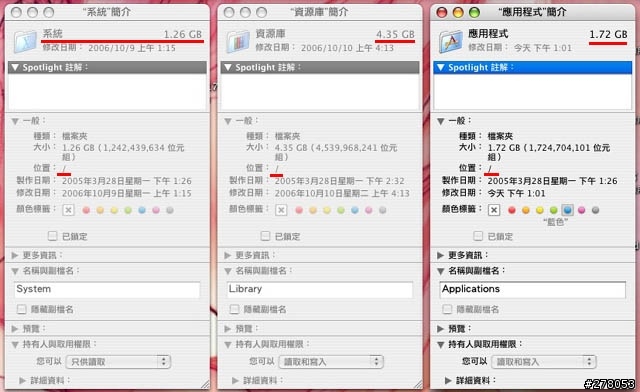Choose gray color label in 應用程式 window
This screenshot has height=392, width=640.
tap(596, 210)
